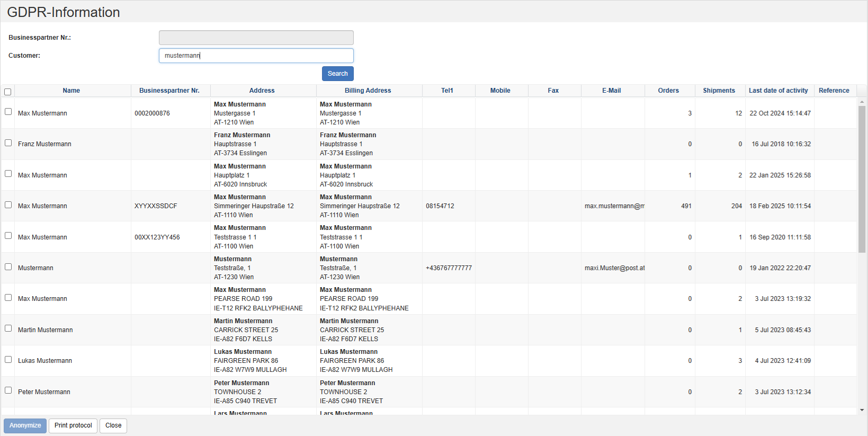The height and width of the screenshot is (436, 868).
Task: Click the scroll down arrow of table
Action: point(862,410)
